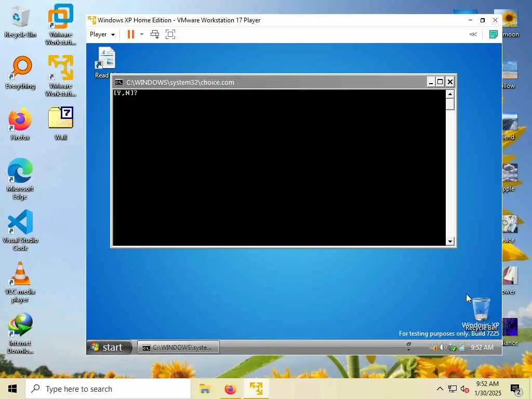Launch VMware Workstation Pro orange shortcut

pos(60,24)
